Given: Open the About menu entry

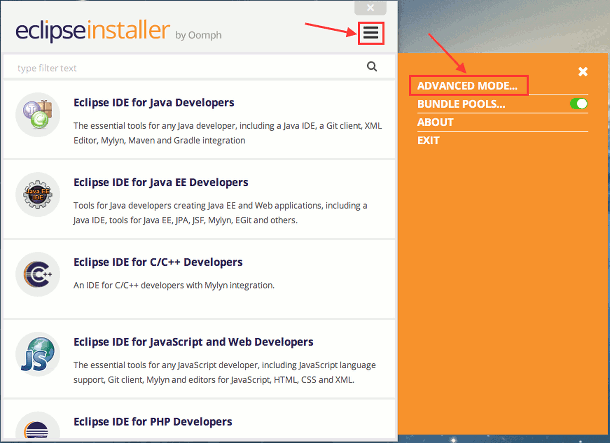Looking at the screenshot, I should pos(435,122).
